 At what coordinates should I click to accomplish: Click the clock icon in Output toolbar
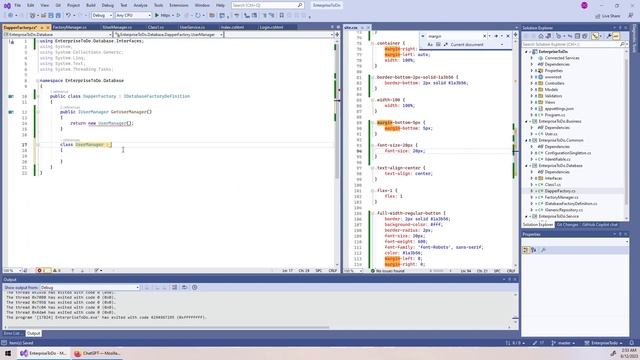click(195, 287)
